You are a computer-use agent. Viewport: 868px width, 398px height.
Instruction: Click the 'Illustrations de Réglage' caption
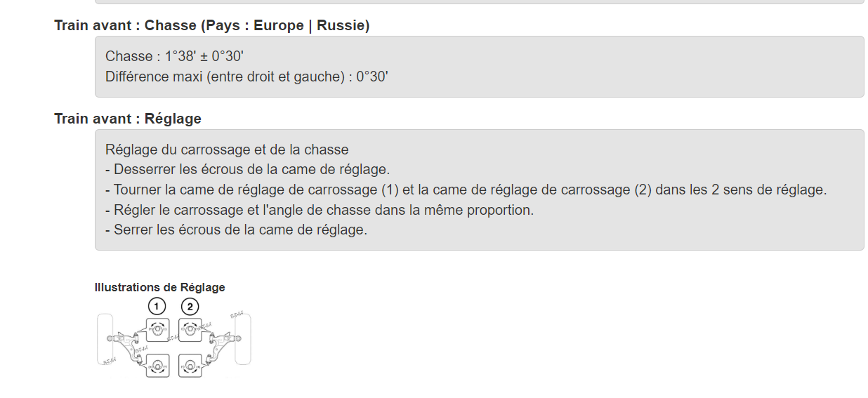point(160,287)
